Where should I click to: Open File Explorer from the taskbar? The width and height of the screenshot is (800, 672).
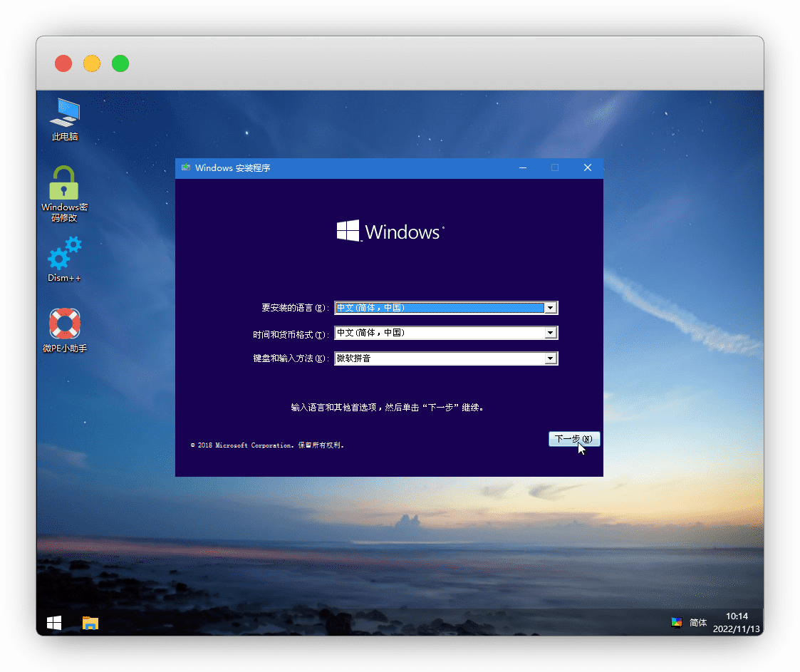tap(90, 623)
